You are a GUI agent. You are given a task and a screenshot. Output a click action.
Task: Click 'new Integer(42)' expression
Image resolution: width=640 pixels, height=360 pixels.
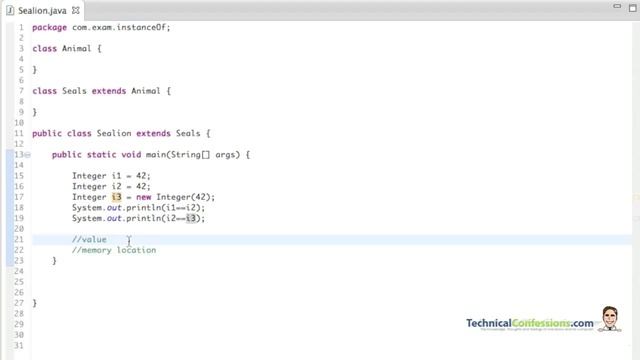click(173, 197)
